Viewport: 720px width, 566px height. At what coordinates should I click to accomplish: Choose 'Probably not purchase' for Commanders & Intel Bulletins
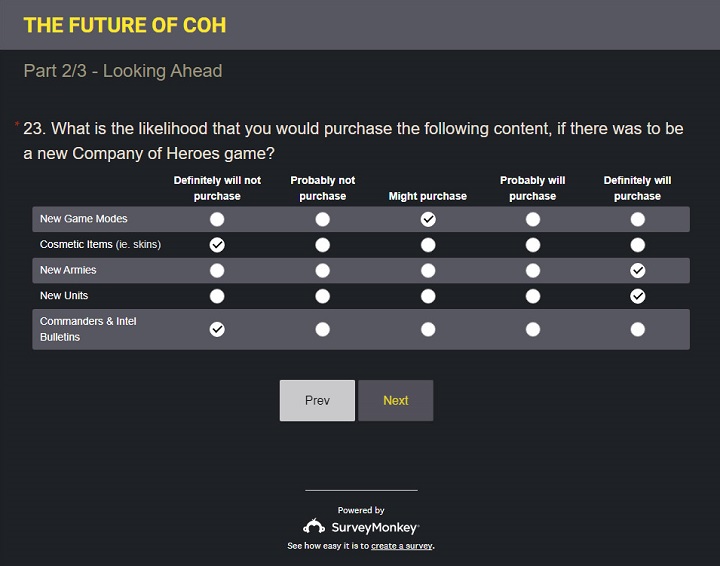[322, 329]
